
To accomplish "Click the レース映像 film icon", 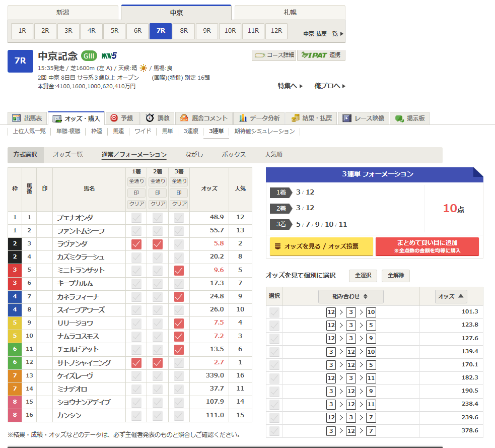I will click(347, 118).
